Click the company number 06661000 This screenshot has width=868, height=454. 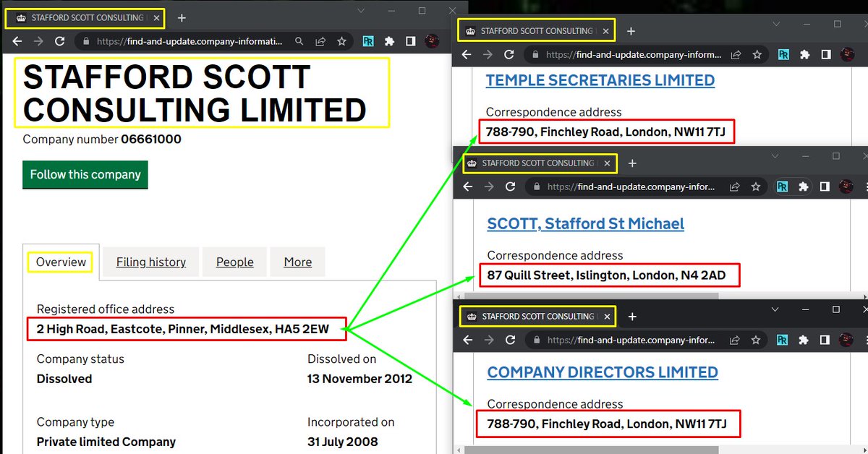click(151, 139)
